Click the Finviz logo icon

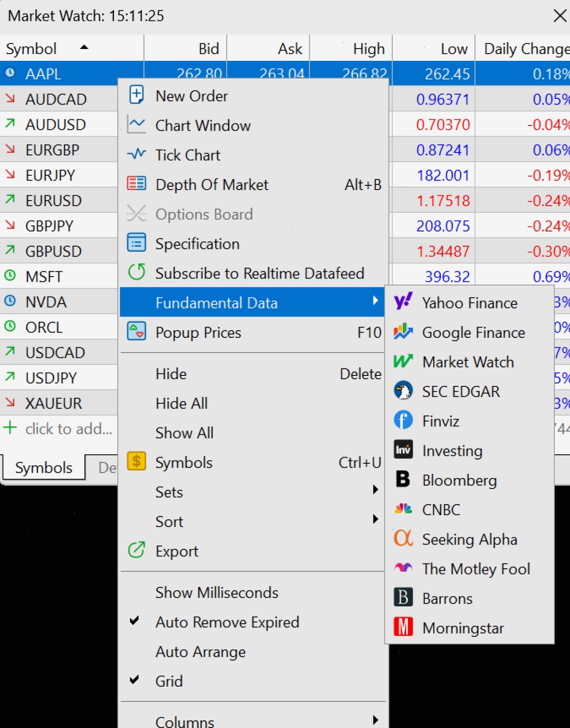(x=403, y=421)
